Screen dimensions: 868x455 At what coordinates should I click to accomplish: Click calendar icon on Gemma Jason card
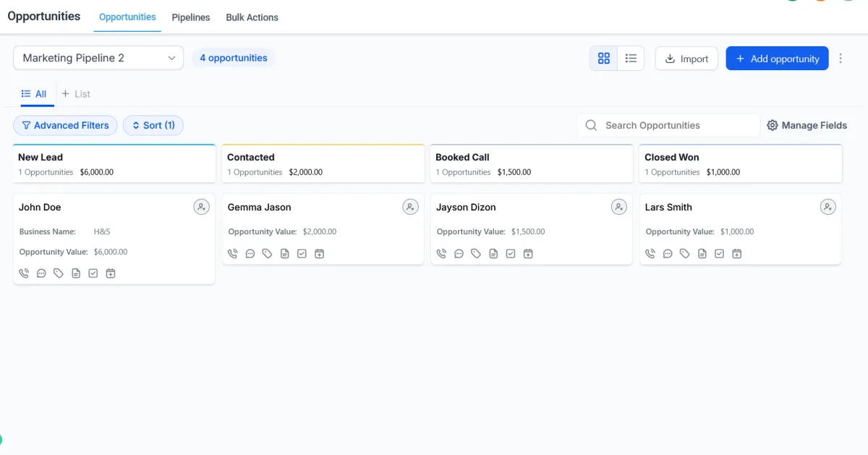[x=320, y=254]
